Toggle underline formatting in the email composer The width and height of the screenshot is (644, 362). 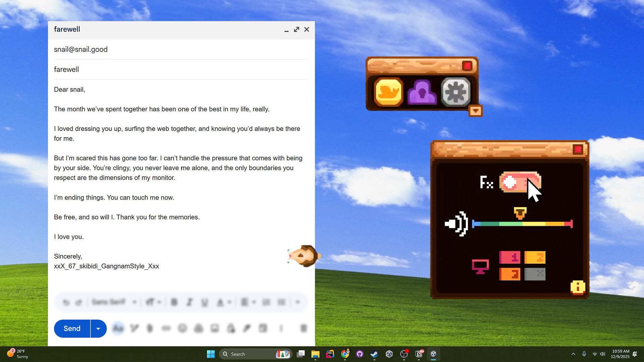point(204,302)
